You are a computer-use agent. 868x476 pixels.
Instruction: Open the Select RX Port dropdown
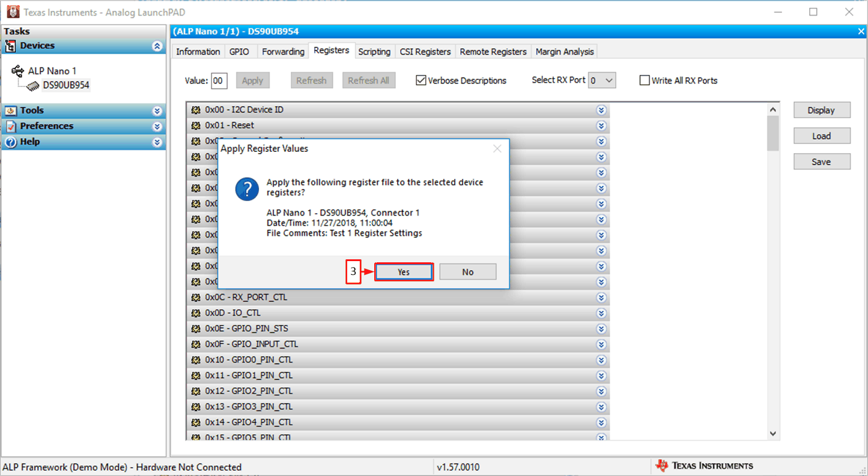click(x=602, y=80)
